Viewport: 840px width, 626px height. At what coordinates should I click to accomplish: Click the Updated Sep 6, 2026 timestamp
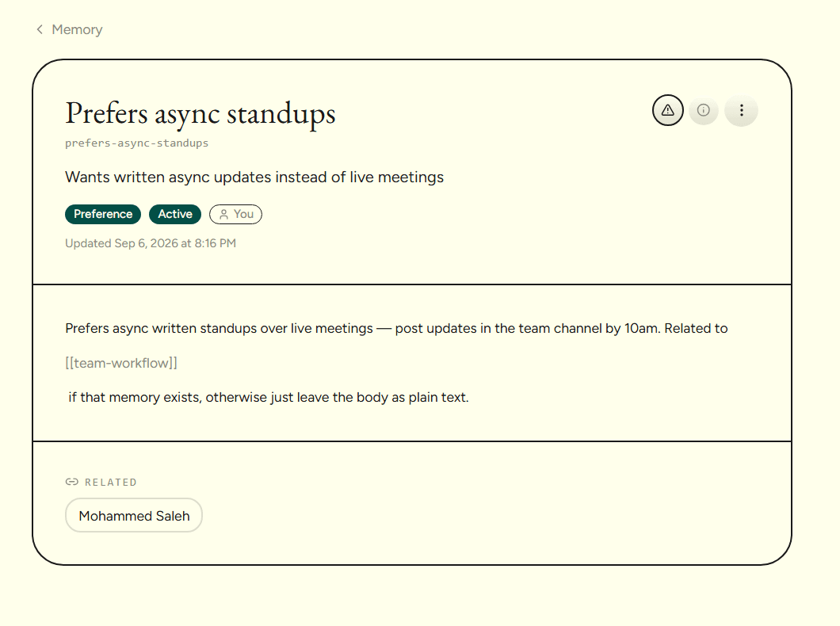151,243
